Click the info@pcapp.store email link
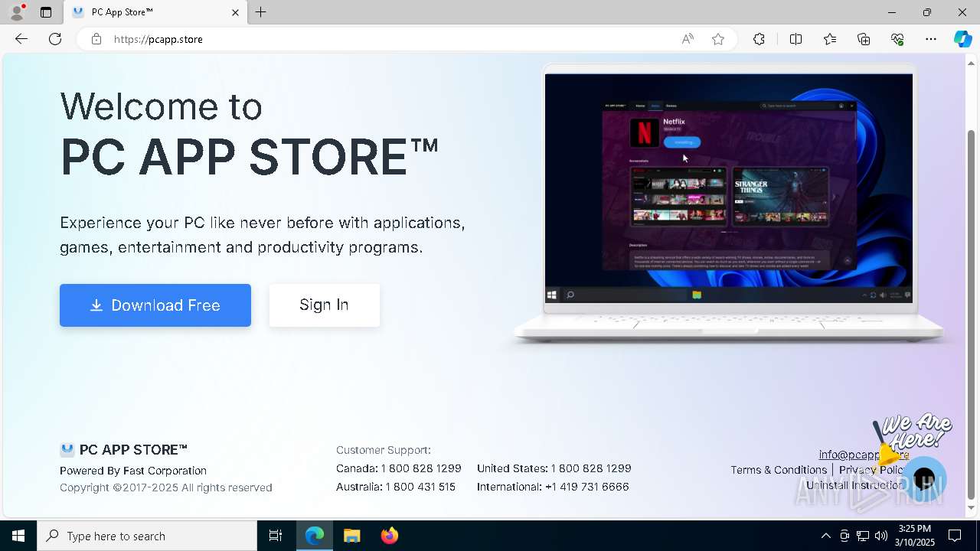 point(864,455)
